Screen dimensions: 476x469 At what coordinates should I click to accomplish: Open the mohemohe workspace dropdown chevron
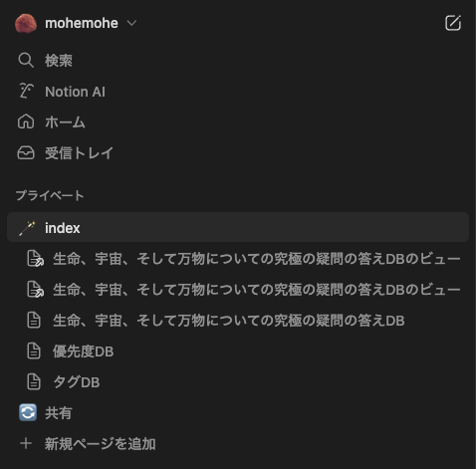(131, 23)
